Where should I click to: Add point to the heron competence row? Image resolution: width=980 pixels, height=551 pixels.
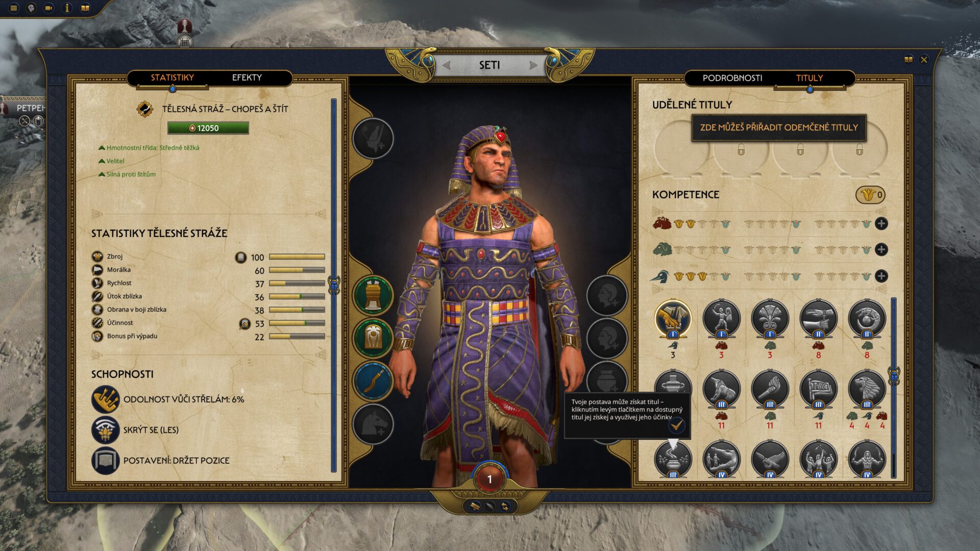point(881,276)
